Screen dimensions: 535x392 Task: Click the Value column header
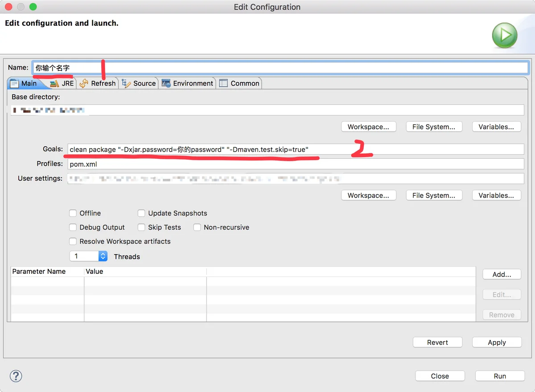(x=145, y=271)
